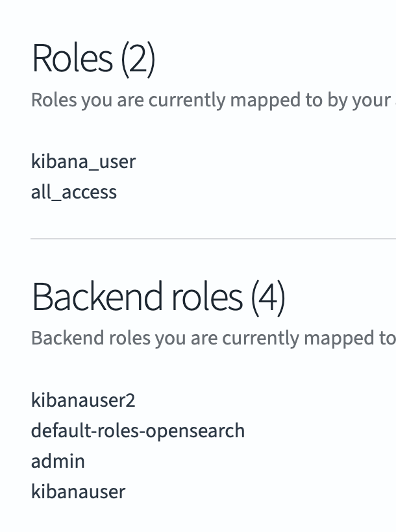Click the (2) count in Roles heading
Image resolution: width=396 pixels, height=532 pixels.
tap(138, 58)
